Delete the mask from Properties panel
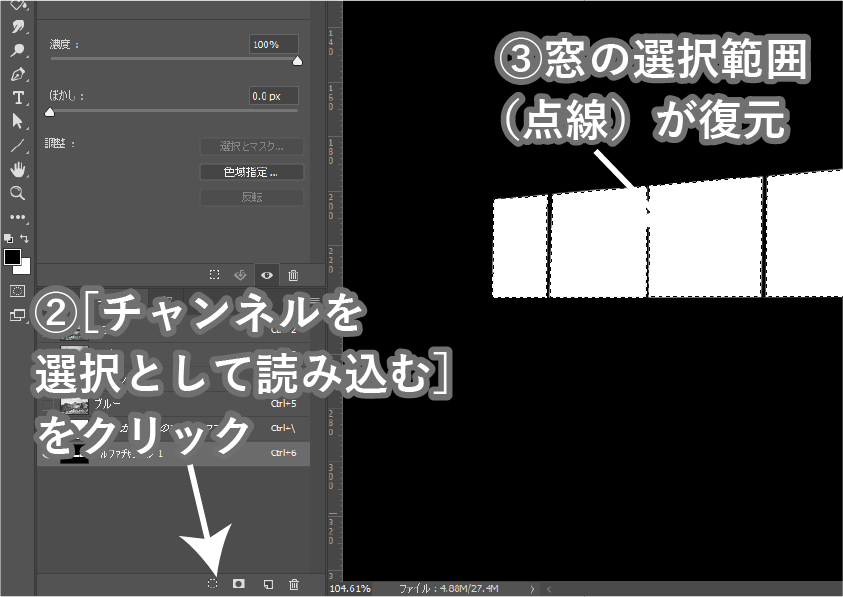 pos(293,275)
